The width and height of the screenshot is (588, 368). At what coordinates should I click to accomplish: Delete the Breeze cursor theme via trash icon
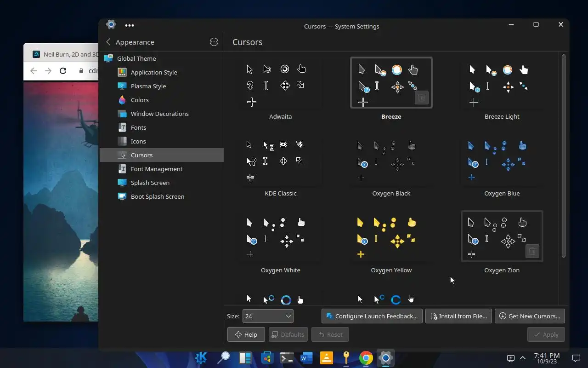421,98
